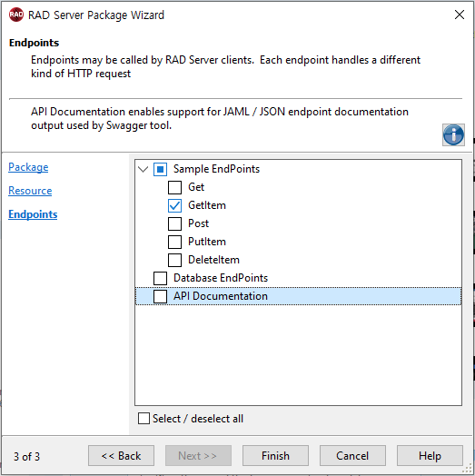Collapse the Sample EndPoints tree node
The image size is (475, 476).
coord(143,169)
